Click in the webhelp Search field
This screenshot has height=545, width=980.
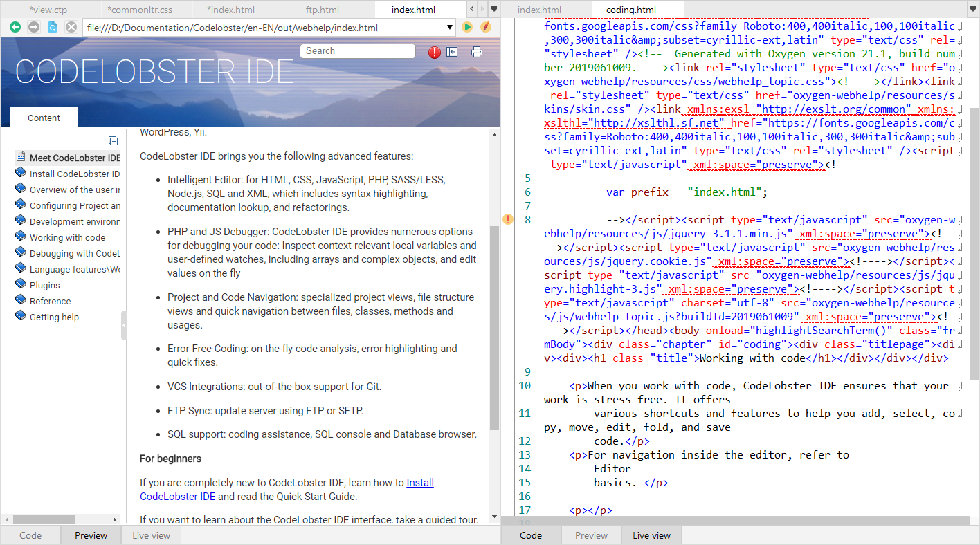tap(357, 51)
